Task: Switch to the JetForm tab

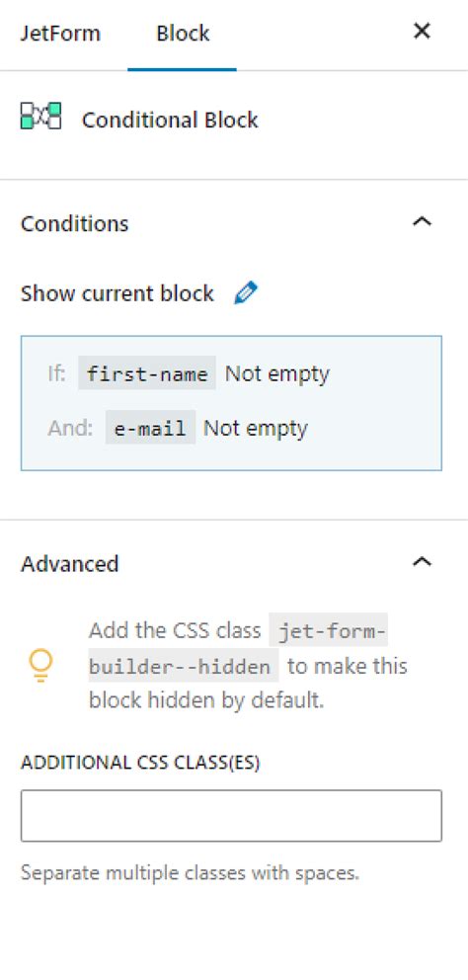Action: pyautogui.click(x=60, y=34)
